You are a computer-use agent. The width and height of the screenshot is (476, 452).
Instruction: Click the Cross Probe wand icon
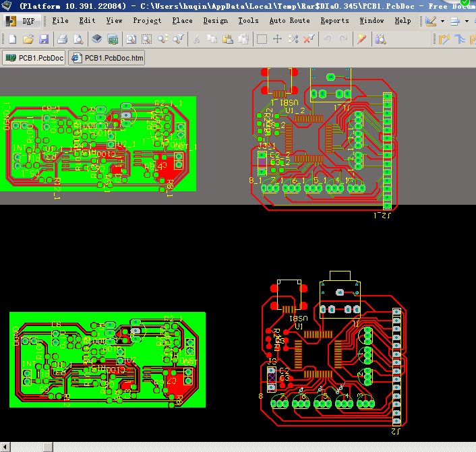click(x=361, y=39)
